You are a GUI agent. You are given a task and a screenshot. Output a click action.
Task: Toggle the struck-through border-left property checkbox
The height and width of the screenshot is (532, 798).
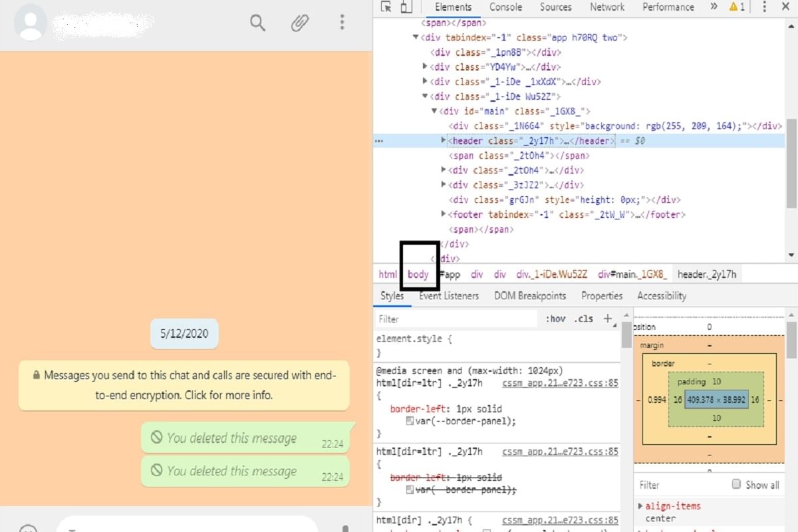[x=410, y=490]
